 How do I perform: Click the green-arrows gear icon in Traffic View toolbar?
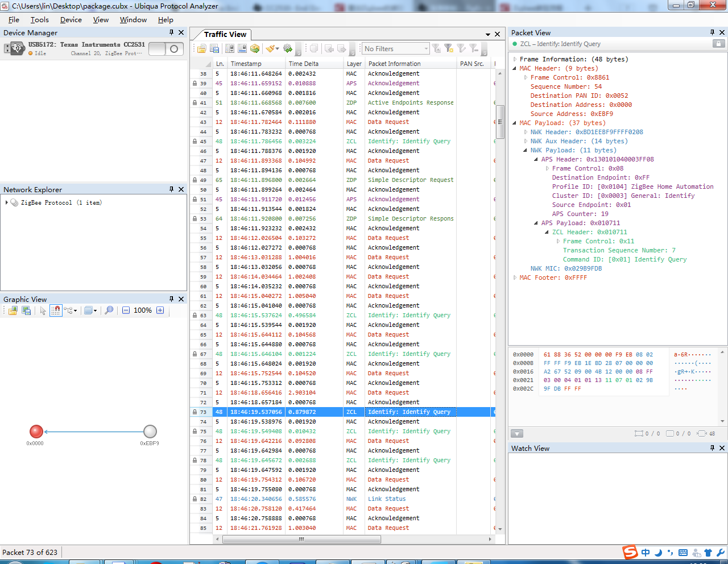[288, 49]
